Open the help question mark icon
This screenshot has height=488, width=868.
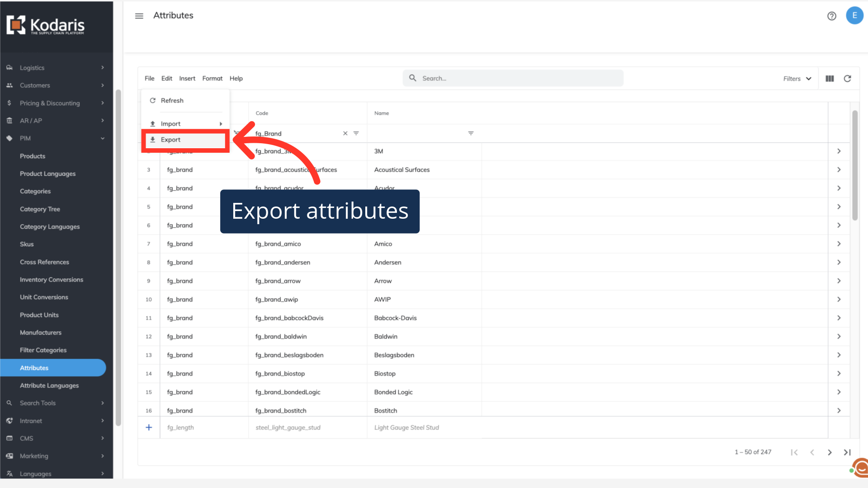831,16
